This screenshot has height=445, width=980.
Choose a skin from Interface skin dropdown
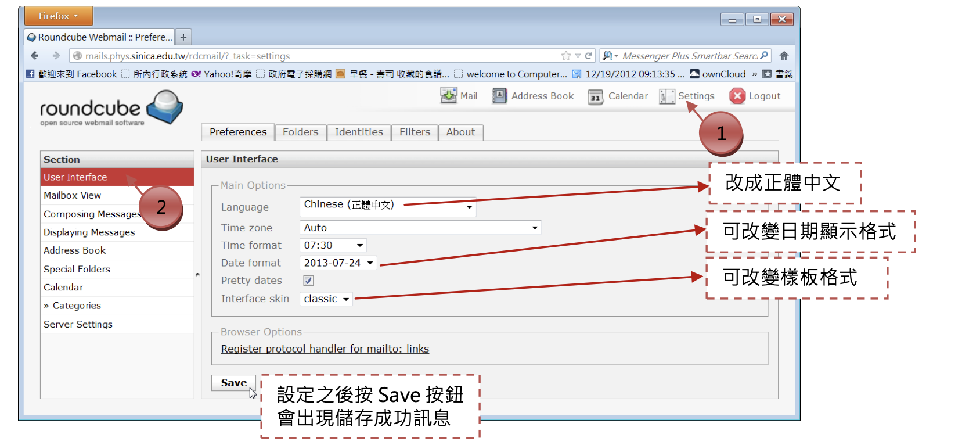pos(326,299)
